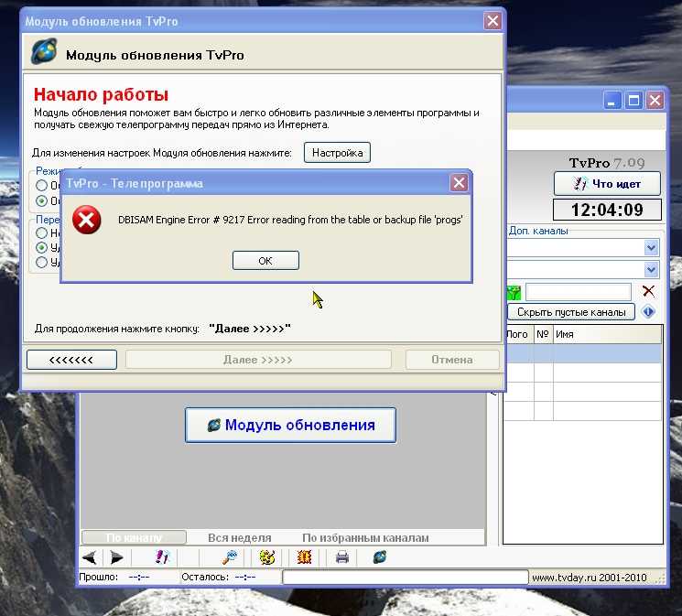
Task: Click the orange stamp-like toolbar icon
Action: coord(305,557)
